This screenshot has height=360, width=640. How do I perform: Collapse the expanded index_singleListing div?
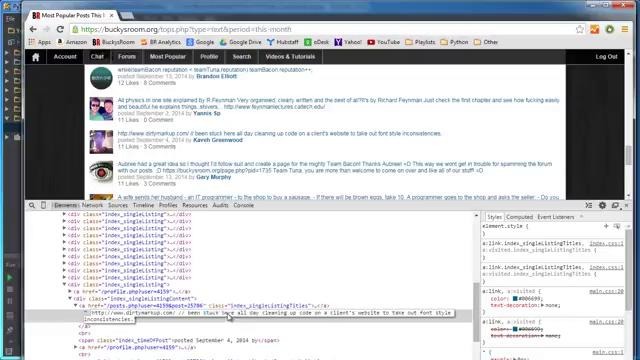pos(64,284)
